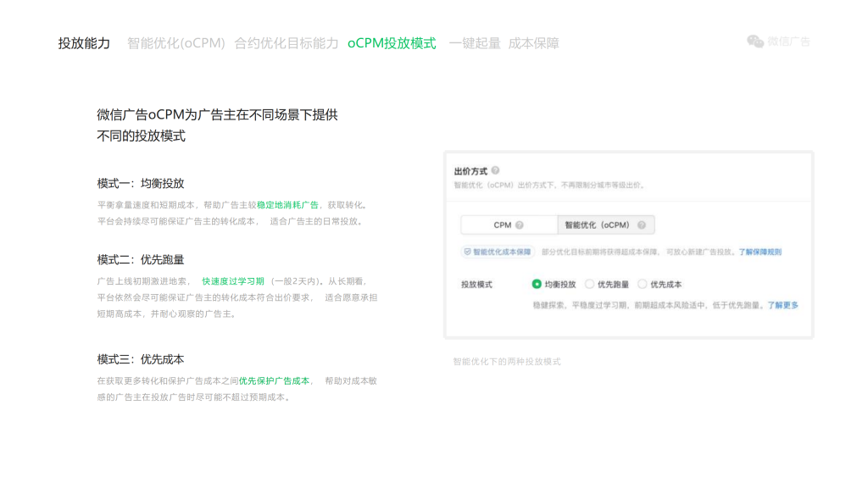The width and height of the screenshot is (868, 488).
Task: Select the 优先跑量 radio option
Action: pyautogui.click(x=590, y=284)
